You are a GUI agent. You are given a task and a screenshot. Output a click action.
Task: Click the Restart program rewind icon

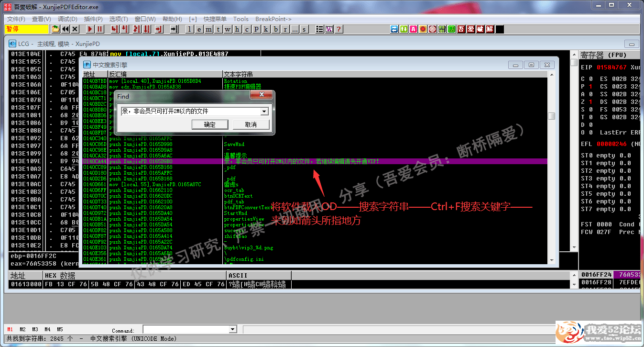pyautogui.click(x=65, y=29)
